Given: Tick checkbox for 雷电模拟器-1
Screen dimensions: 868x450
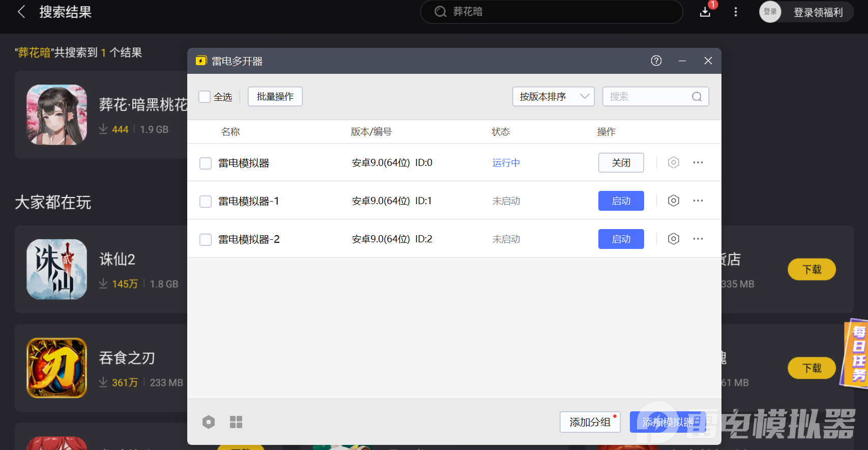Looking at the screenshot, I should pyautogui.click(x=206, y=201).
